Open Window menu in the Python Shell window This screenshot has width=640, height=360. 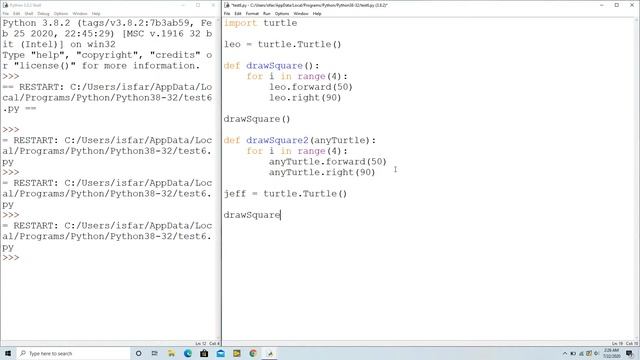pyautogui.click(x=80, y=13)
